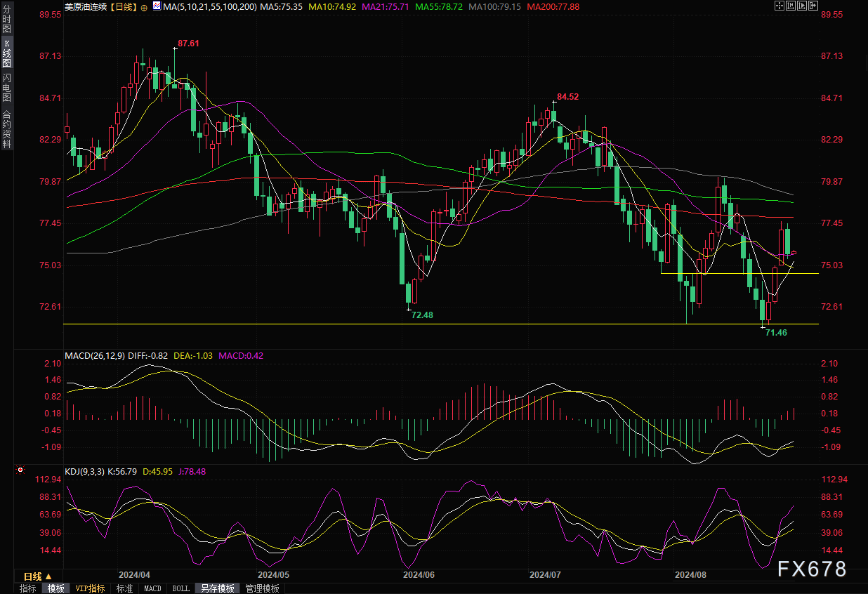Click the play-forward chart axis icon
This screenshot has width=868, height=594.
point(801,6)
